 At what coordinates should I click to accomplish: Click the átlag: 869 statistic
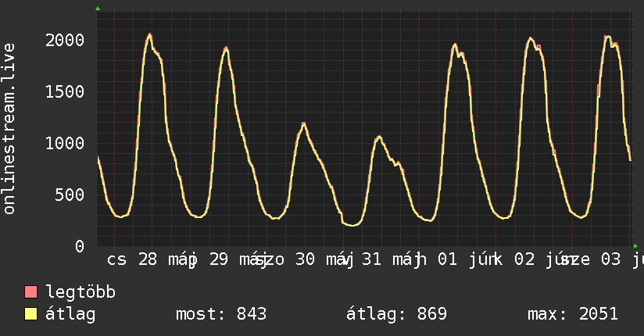(396, 314)
